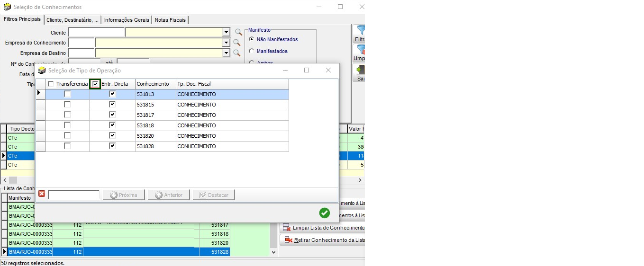Click red X icon beside search box
This screenshot has height=266, width=644.
tap(42, 195)
